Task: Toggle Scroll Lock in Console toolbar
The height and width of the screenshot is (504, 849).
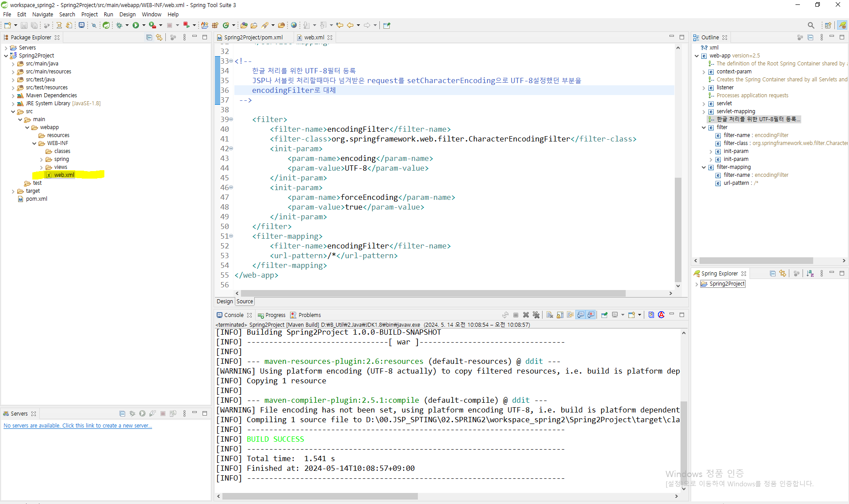Action: [x=560, y=315]
